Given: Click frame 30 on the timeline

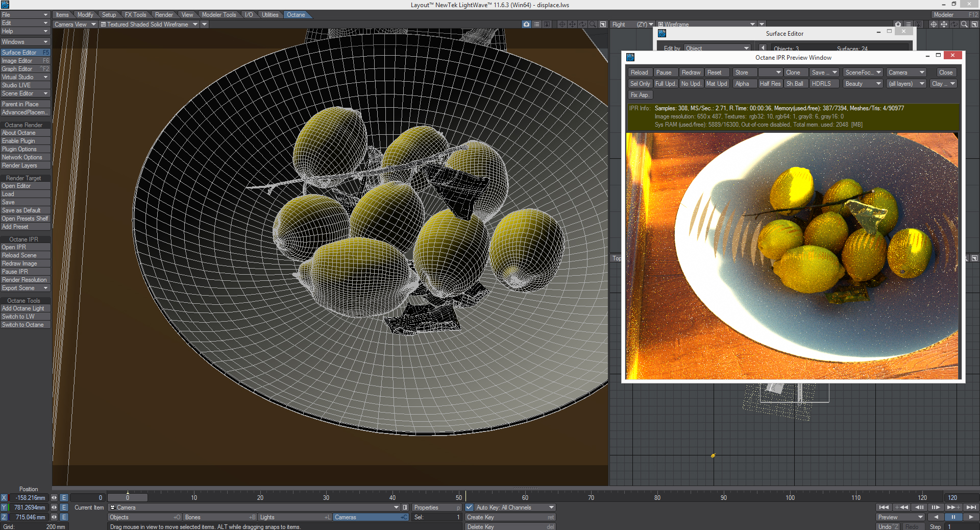Looking at the screenshot, I should point(326,497).
